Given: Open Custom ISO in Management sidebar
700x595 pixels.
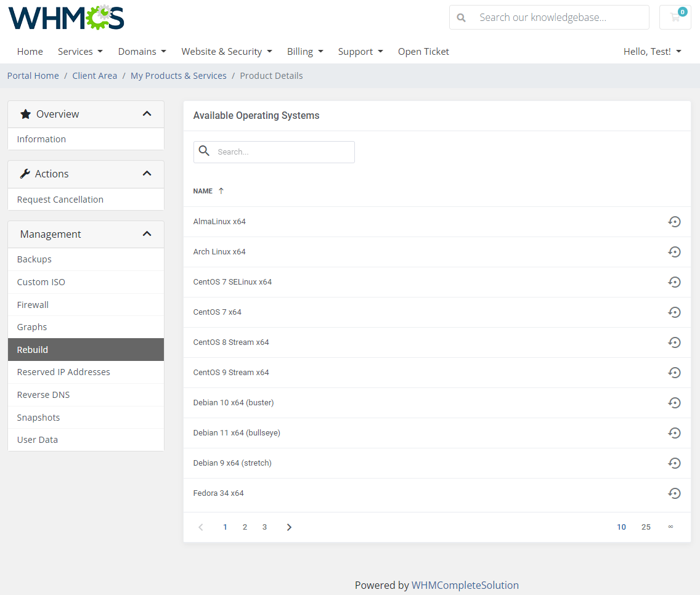Looking at the screenshot, I should point(86,282).
